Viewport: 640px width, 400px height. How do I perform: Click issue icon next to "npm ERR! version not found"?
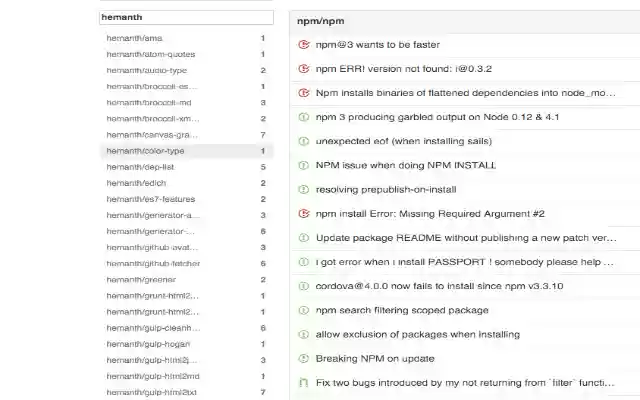coord(304,69)
